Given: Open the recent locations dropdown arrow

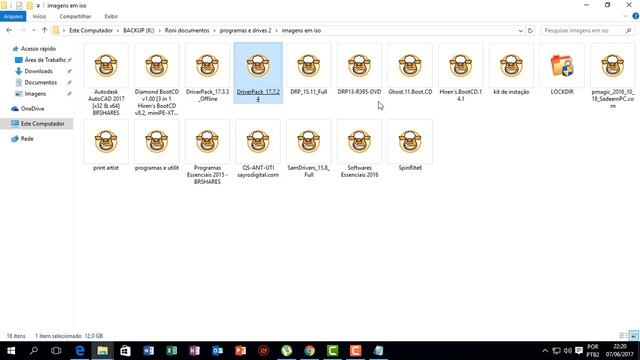Looking at the screenshot, I should pyautogui.click(x=33, y=31).
